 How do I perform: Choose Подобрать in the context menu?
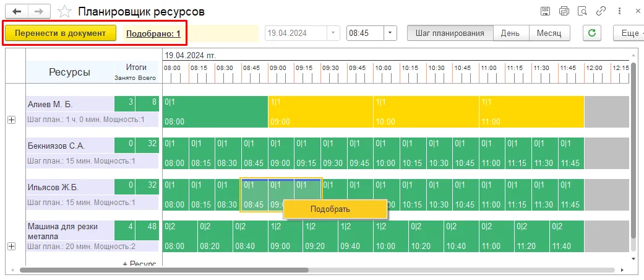pyautogui.click(x=335, y=209)
